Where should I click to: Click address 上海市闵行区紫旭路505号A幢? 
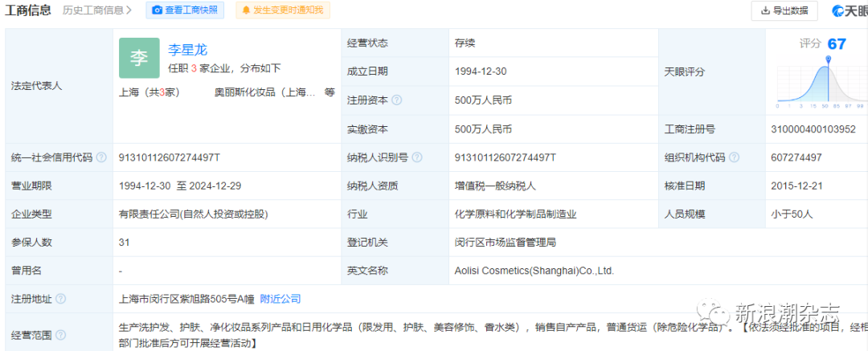[186, 299]
